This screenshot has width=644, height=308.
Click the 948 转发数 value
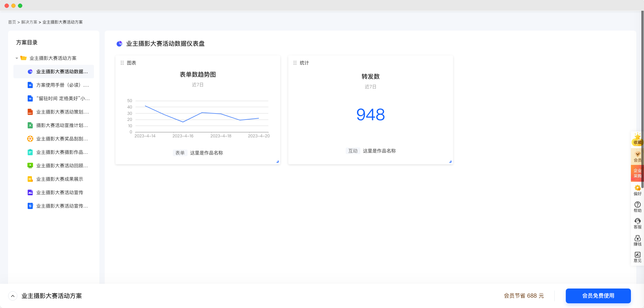coord(370,115)
